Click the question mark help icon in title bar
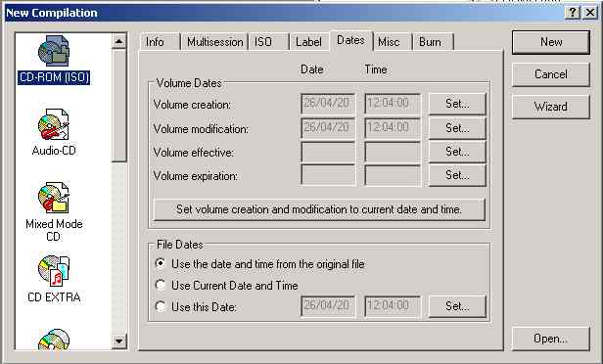 pos(573,13)
